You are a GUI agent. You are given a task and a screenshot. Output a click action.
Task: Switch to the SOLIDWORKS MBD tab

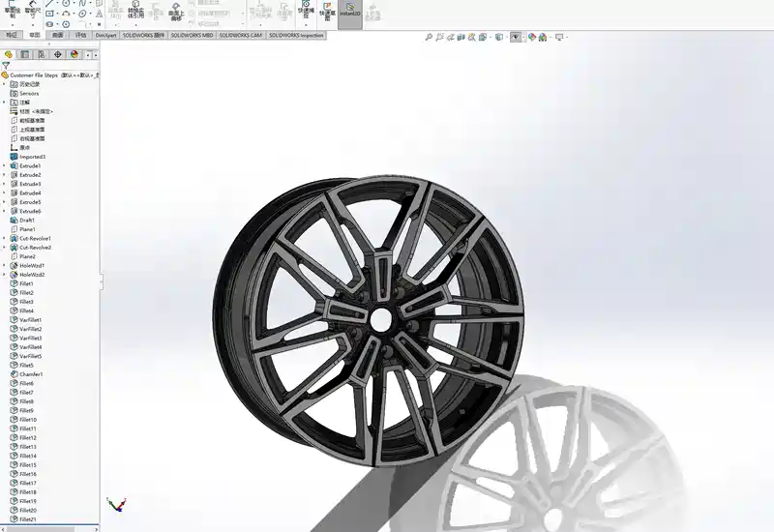(193, 35)
